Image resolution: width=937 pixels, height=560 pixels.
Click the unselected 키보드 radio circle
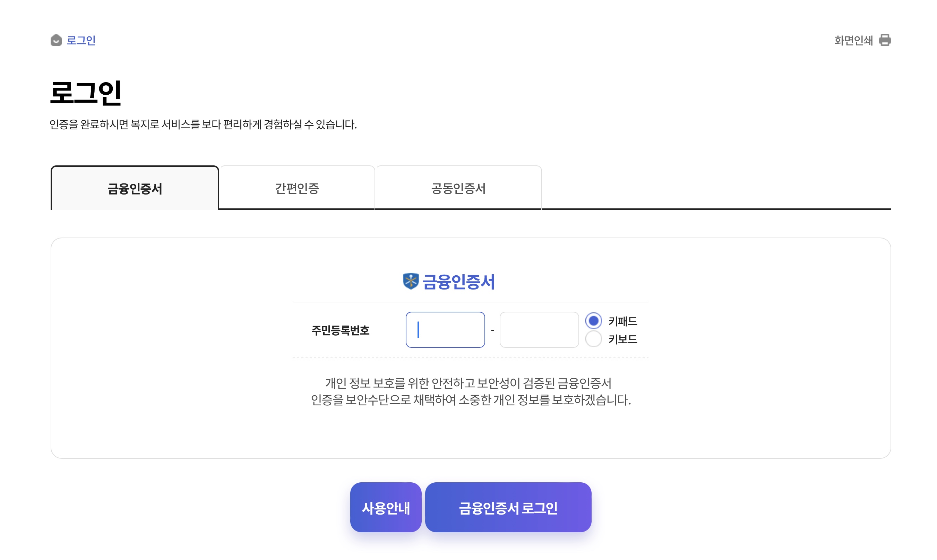tap(594, 339)
